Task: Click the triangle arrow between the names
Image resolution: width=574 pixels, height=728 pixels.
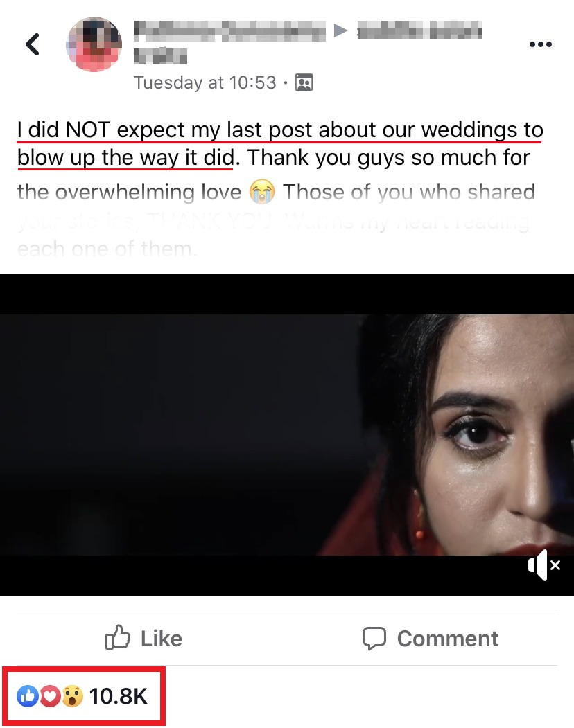Action: [340, 30]
